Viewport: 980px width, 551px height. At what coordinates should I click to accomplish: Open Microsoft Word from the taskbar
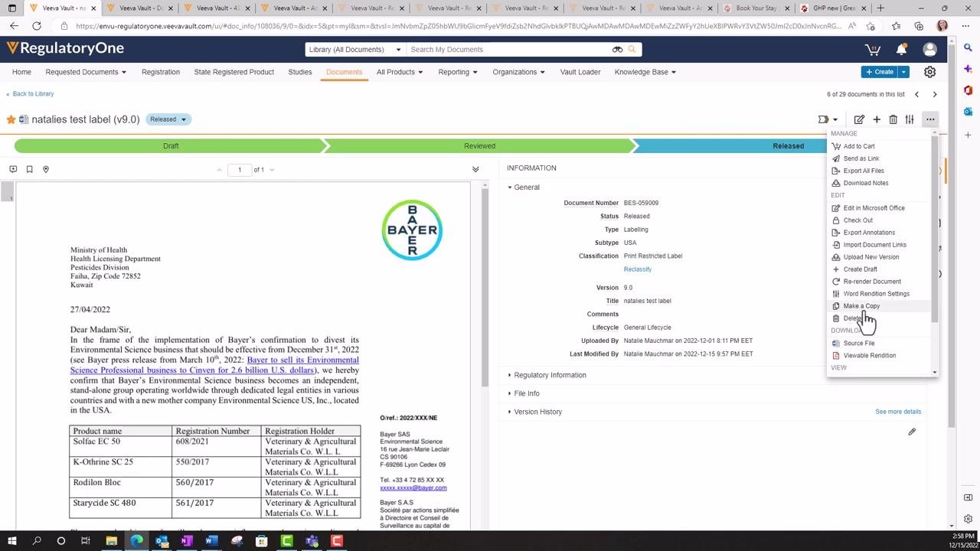coord(211,541)
